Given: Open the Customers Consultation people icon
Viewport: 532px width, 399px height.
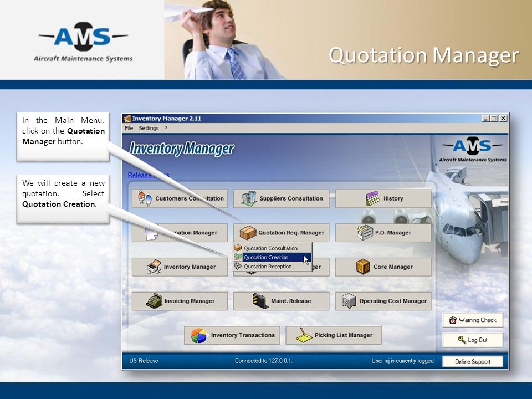Looking at the screenshot, I should tap(145, 198).
